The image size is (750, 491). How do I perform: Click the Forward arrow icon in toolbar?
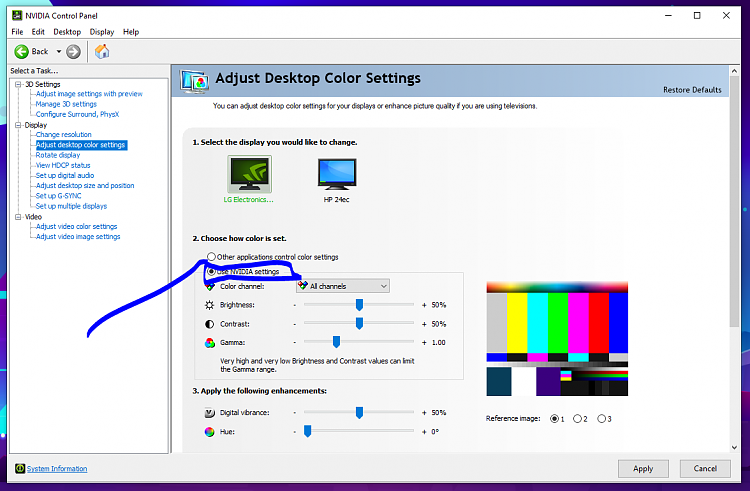73,51
